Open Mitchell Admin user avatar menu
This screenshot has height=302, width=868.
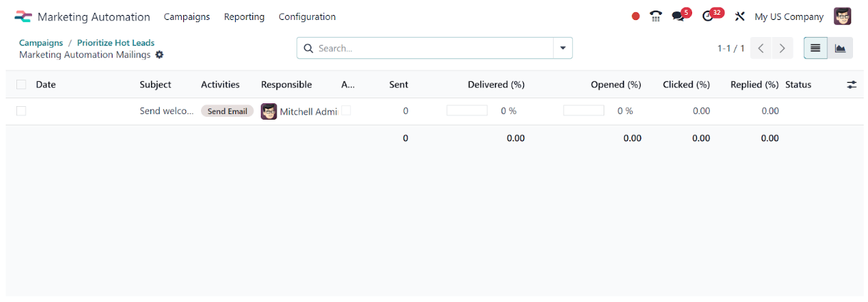842,16
